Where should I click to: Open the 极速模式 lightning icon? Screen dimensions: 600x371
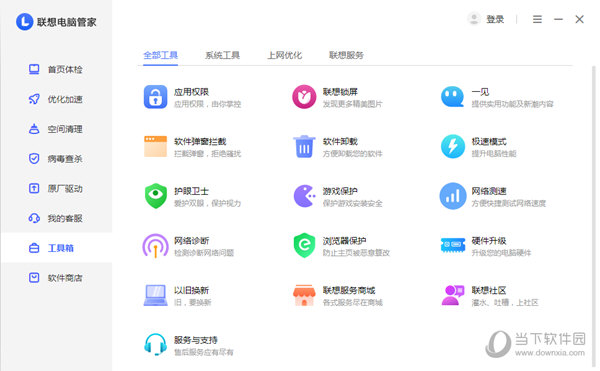453,146
